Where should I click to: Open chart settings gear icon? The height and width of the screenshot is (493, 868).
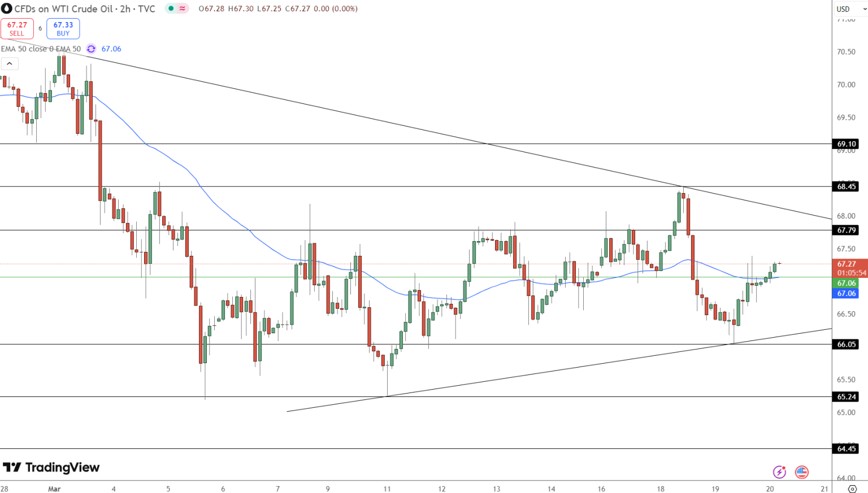pyautogui.click(x=852, y=488)
